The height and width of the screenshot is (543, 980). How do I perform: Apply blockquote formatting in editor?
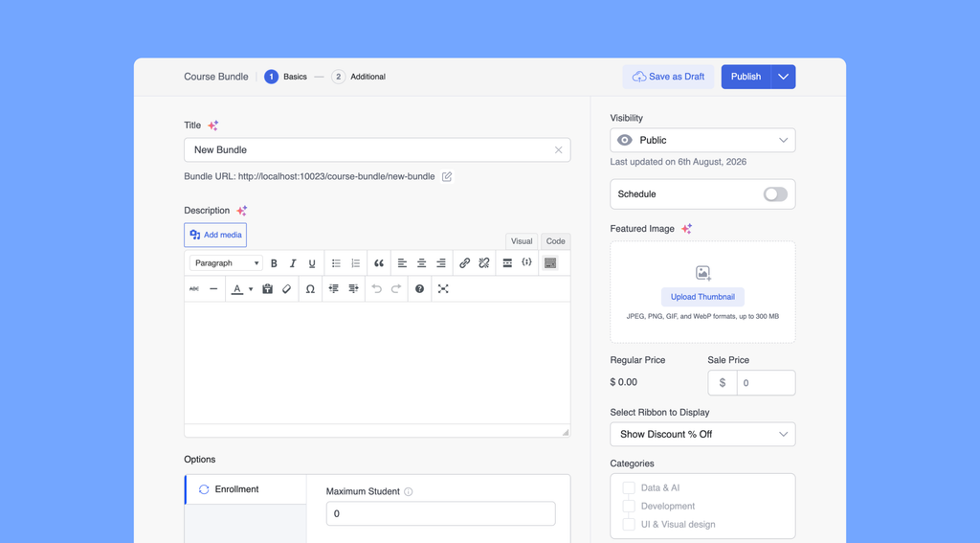[x=379, y=263]
